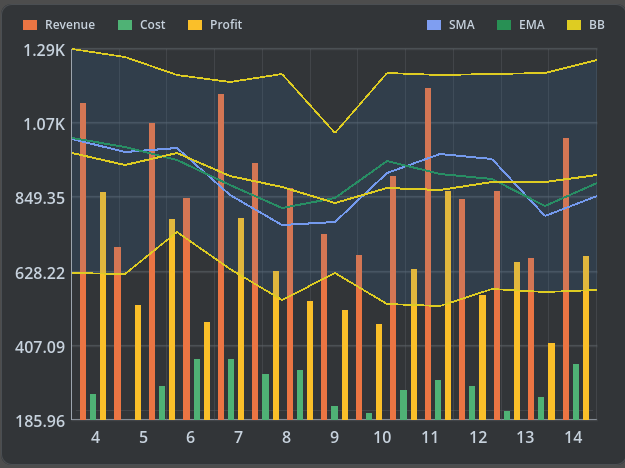This screenshot has height=468, width=625.
Task: Click the blue SMA legend swatch
Action: tap(434, 24)
